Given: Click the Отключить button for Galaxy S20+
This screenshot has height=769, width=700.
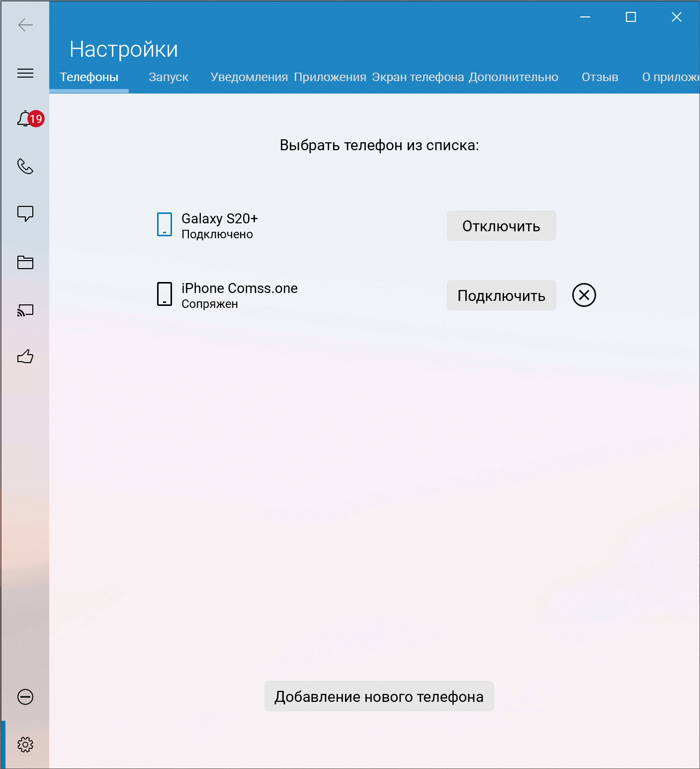Looking at the screenshot, I should (x=502, y=226).
